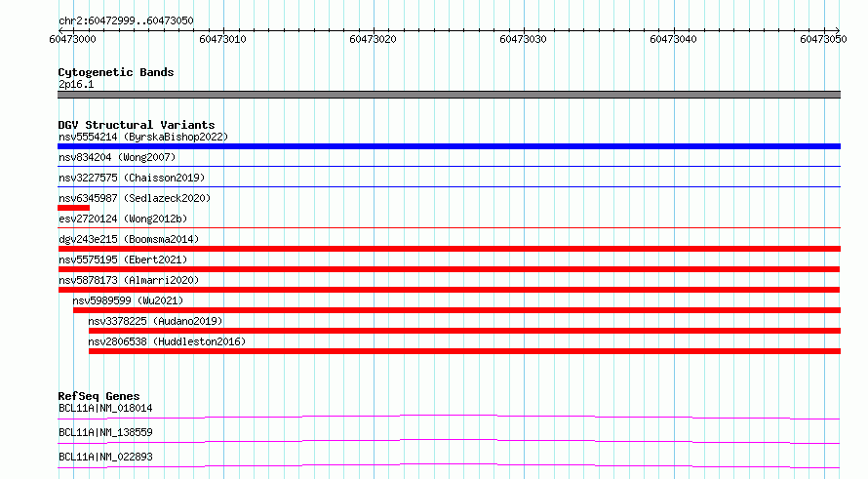
Task: Open variant nsv2806538 (Huddleston2016) label
Action: pos(167,341)
